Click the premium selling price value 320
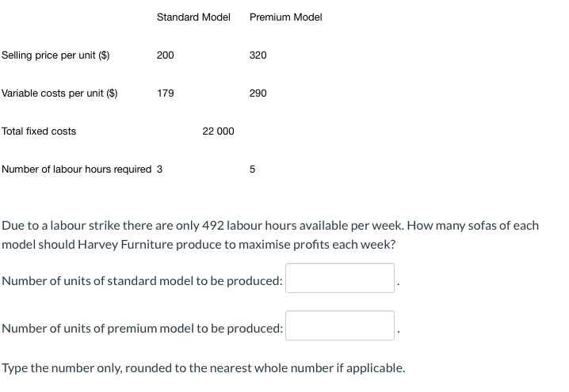The height and width of the screenshot is (392, 569). coord(258,55)
